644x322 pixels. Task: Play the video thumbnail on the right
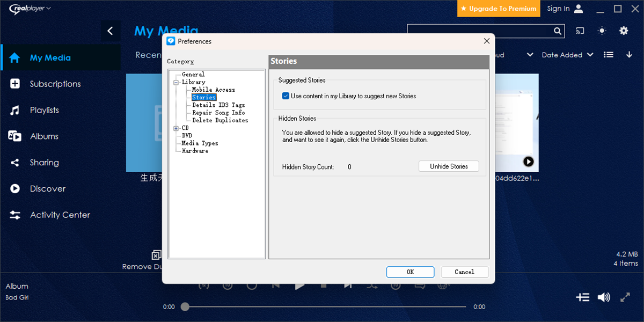point(529,161)
